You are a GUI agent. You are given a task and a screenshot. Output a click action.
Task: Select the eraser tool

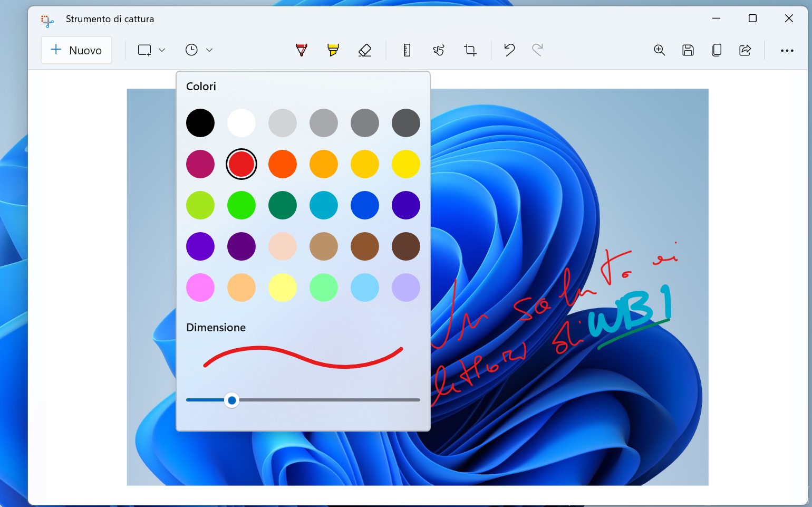(x=365, y=50)
